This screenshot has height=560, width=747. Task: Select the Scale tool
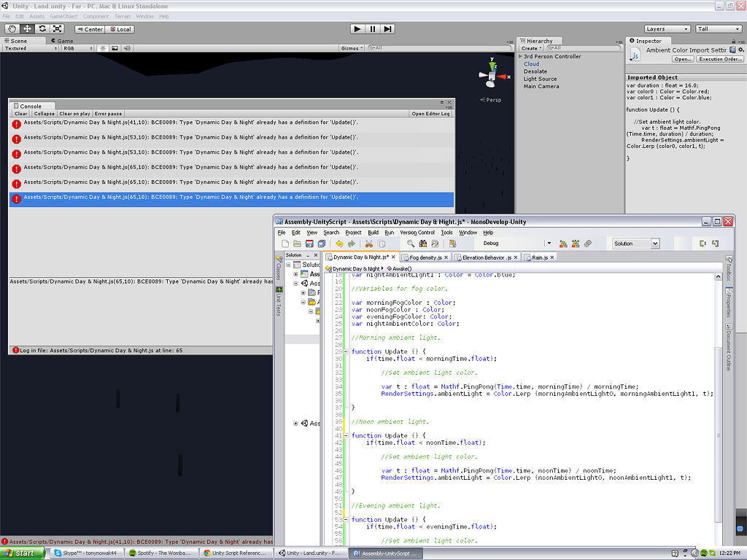pyautogui.click(x=58, y=28)
